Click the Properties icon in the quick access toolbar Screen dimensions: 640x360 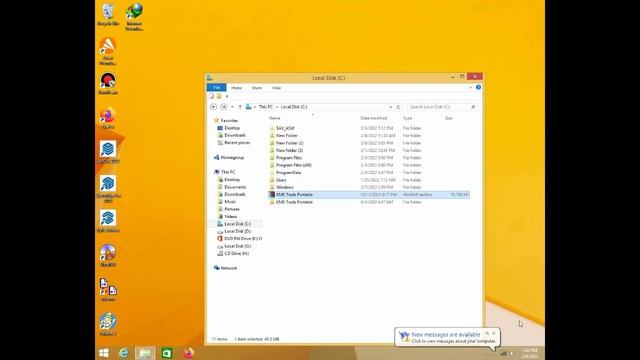coord(211,96)
